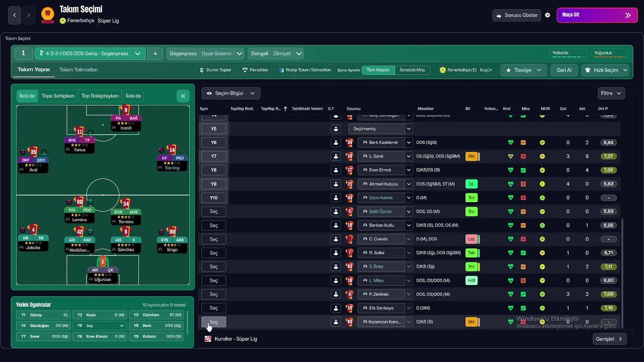This screenshot has height=362, width=644.
Task: Click Jakobs' number 4 shirt on pitch
Action: (x=33, y=230)
